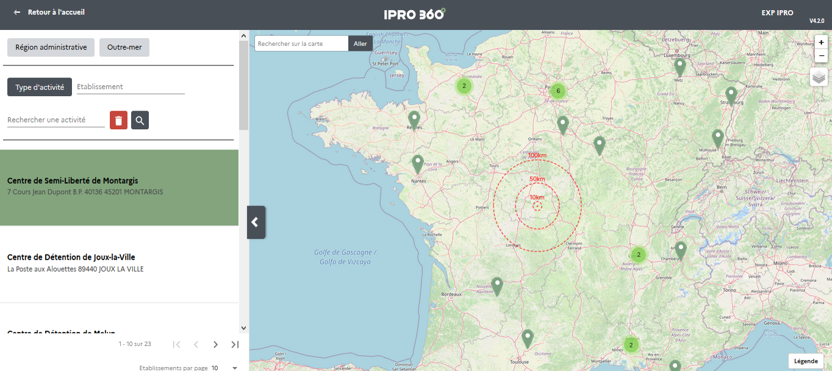Go to previous page of results
Screen dimensions: 832x371
(196, 344)
